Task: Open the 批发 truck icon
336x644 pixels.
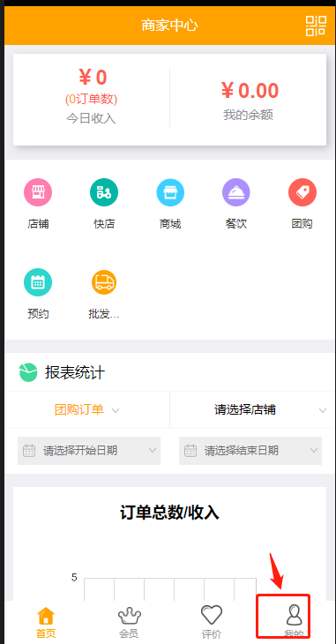Action: click(104, 282)
